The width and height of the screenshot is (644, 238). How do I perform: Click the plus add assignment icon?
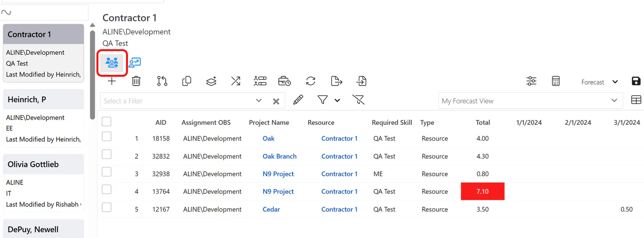(112, 81)
